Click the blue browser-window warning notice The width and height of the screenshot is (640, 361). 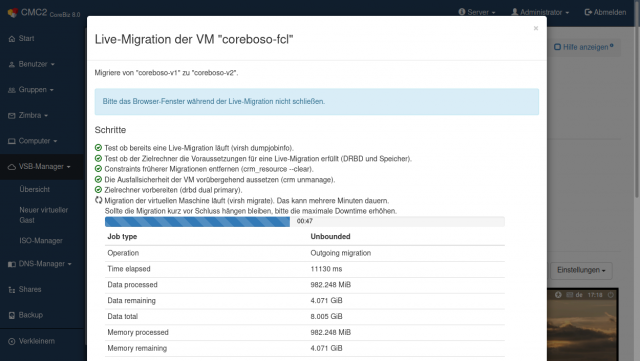[317, 102]
